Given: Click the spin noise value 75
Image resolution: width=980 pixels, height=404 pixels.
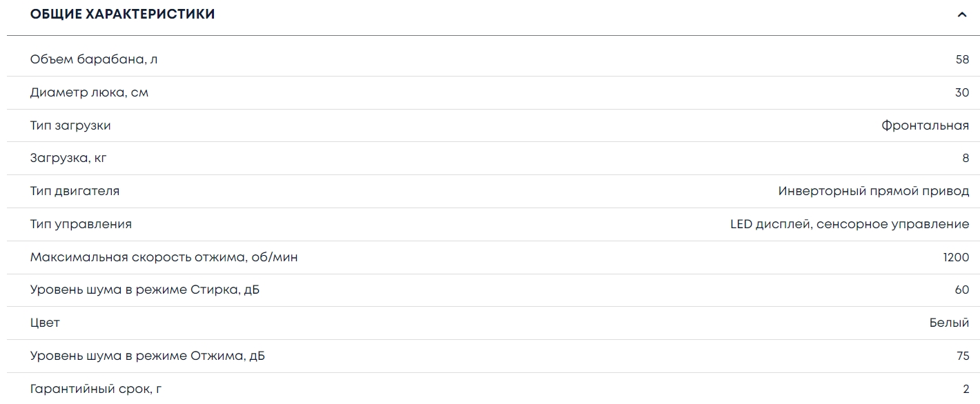Looking at the screenshot, I should (x=962, y=356).
